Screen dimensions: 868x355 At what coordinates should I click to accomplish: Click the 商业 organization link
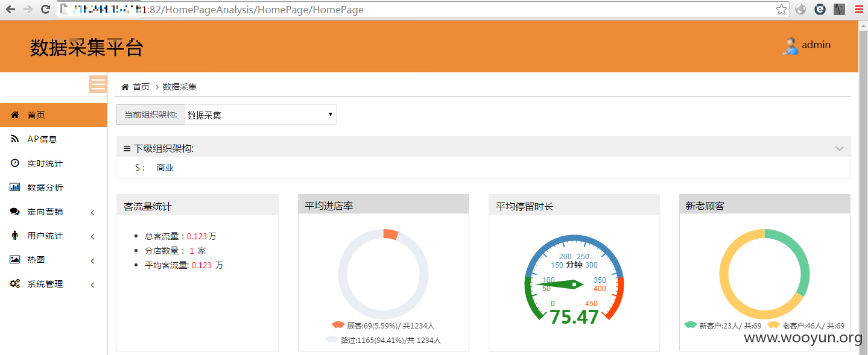tap(165, 168)
